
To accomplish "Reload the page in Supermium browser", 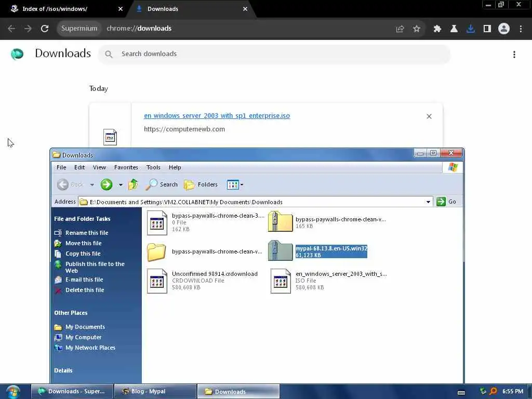I will [x=45, y=29].
